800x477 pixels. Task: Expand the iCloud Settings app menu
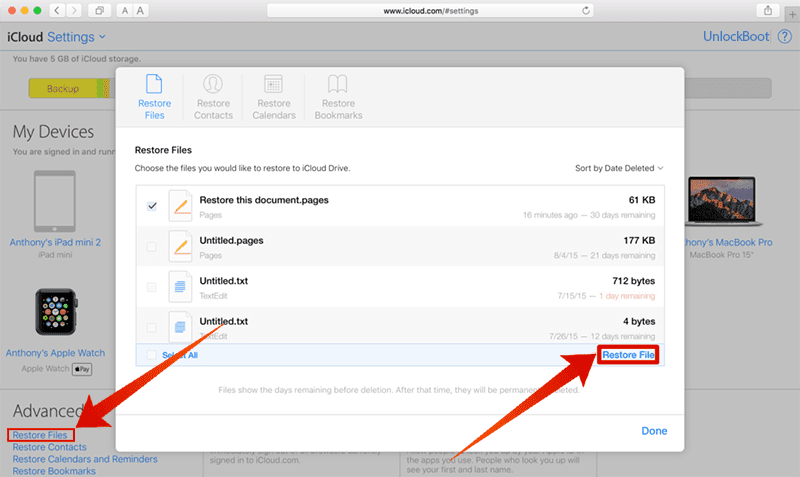pos(77,37)
